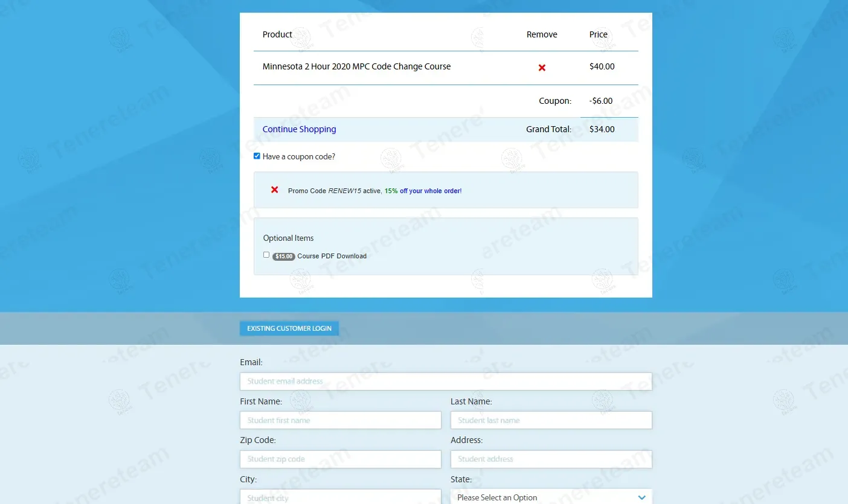
Task: Select the Remove column header
Action: click(542, 34)
